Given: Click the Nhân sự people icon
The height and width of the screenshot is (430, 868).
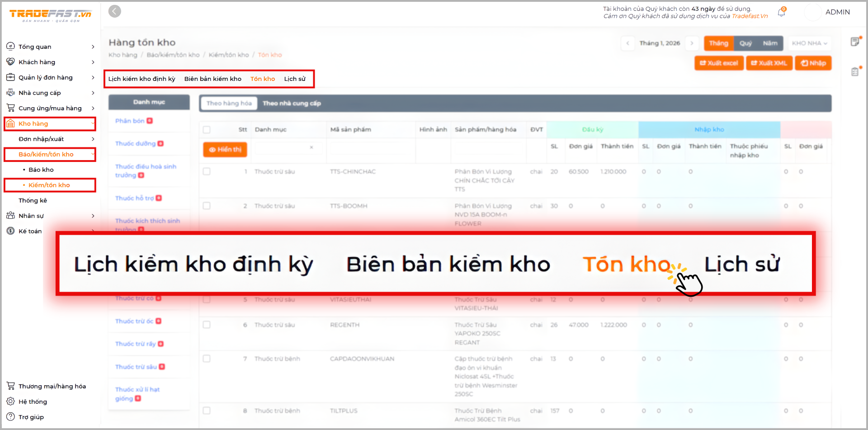Looking at the screenshot, I should pos(10,216).
